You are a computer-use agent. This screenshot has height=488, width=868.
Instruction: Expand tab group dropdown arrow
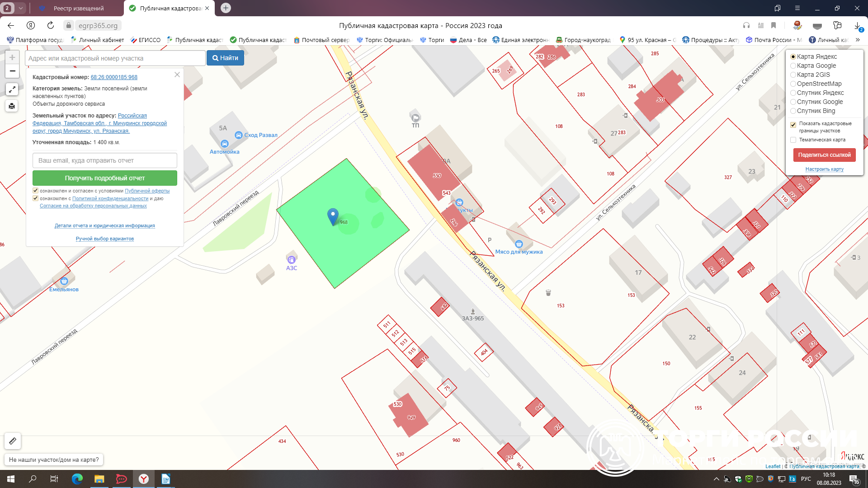pyautogui.click(x=21, y=8)
